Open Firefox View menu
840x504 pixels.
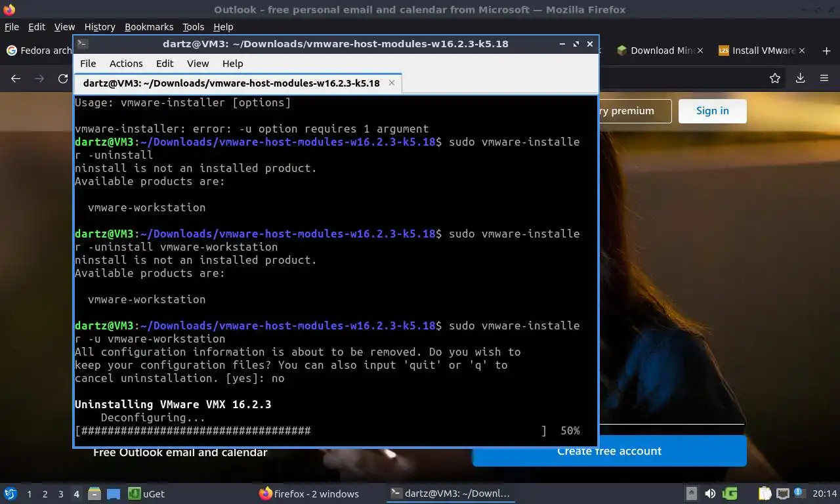64,27
